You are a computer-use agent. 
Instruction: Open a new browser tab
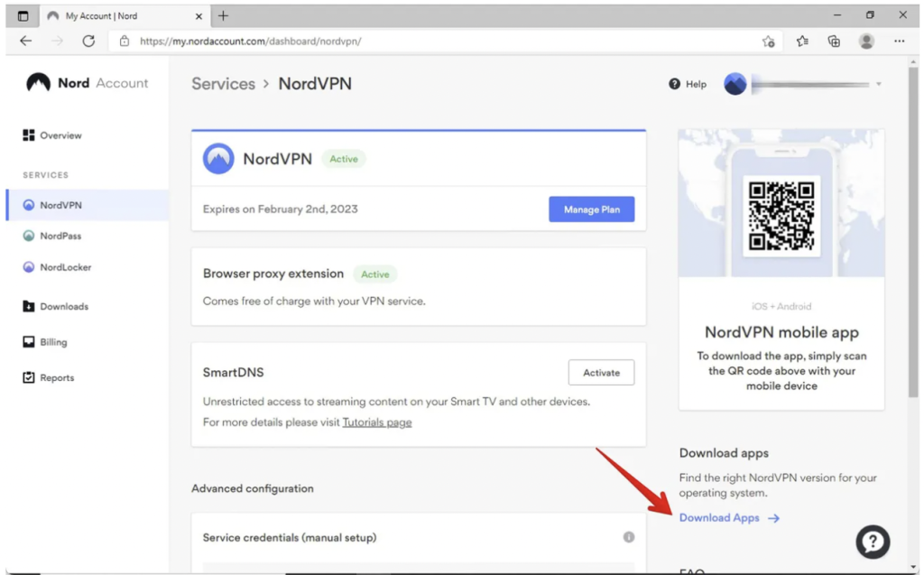pos(224,15)
